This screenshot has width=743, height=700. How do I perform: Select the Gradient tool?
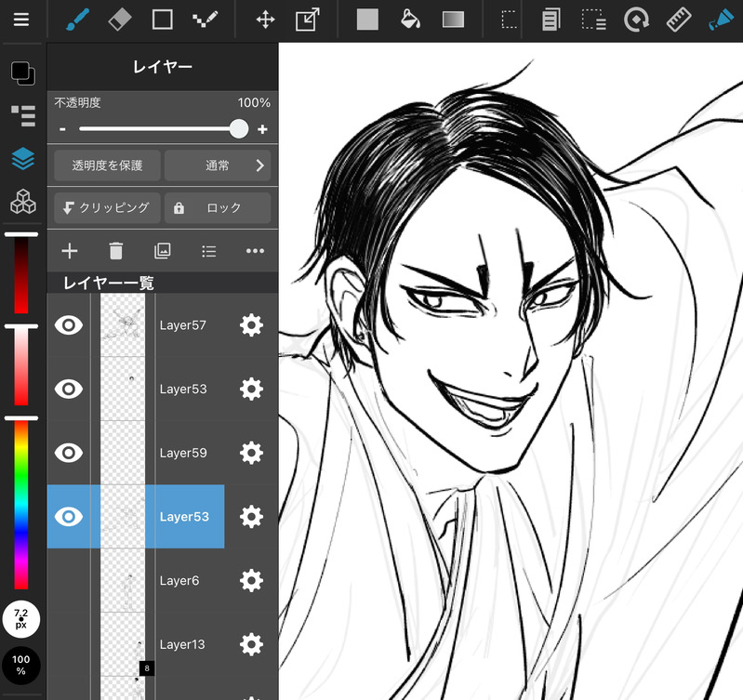pyautogui.click(x=453, y=20)
